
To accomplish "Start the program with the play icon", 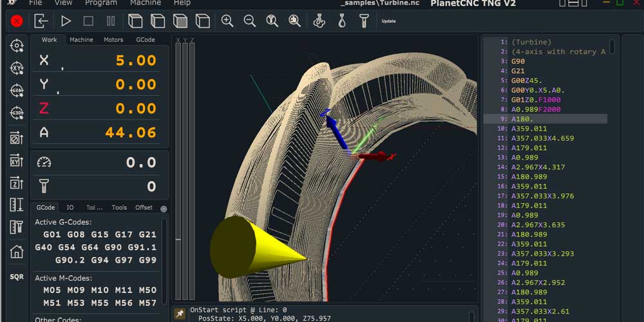I will pyautogui.click(x=66, y=21).
